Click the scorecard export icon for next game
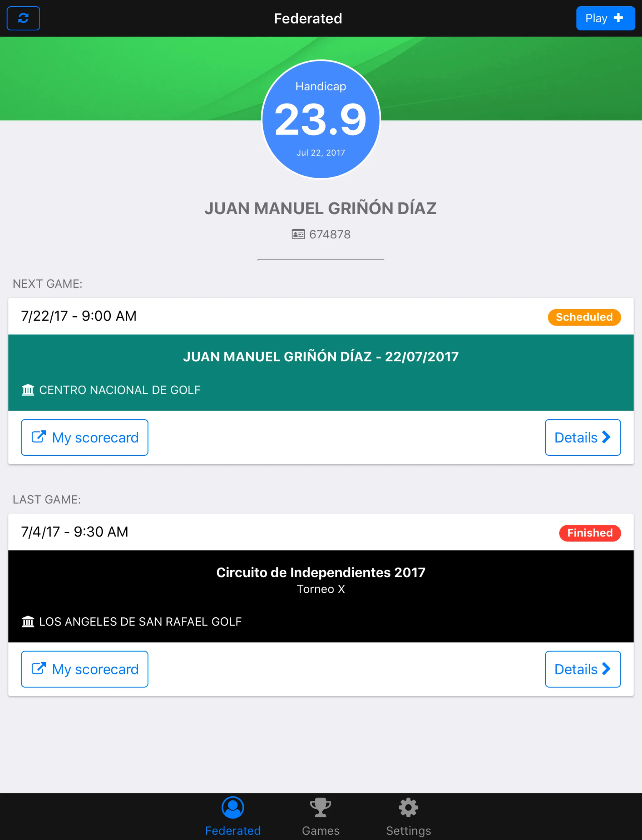The height and width of the screenshot is (840, 642). click(39, 437)
